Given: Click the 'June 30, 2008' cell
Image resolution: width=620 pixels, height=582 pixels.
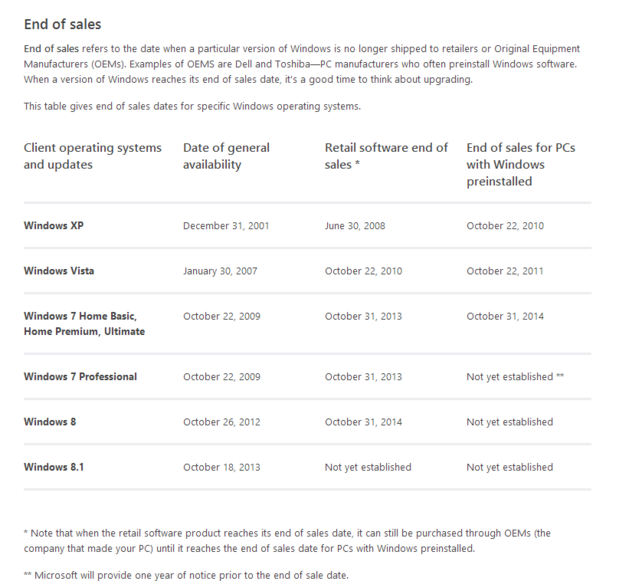Looking at the screenshot, I should pyautogui.click(x=355, y=226).
